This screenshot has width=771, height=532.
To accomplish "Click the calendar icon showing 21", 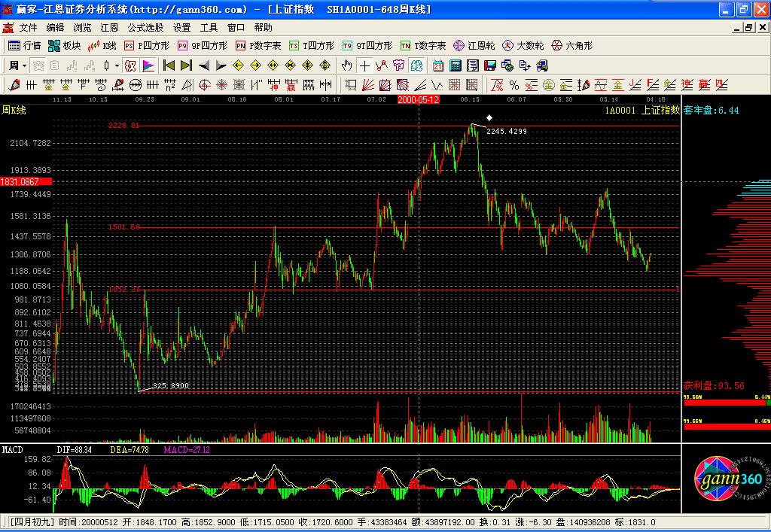I will pos(437,65).
